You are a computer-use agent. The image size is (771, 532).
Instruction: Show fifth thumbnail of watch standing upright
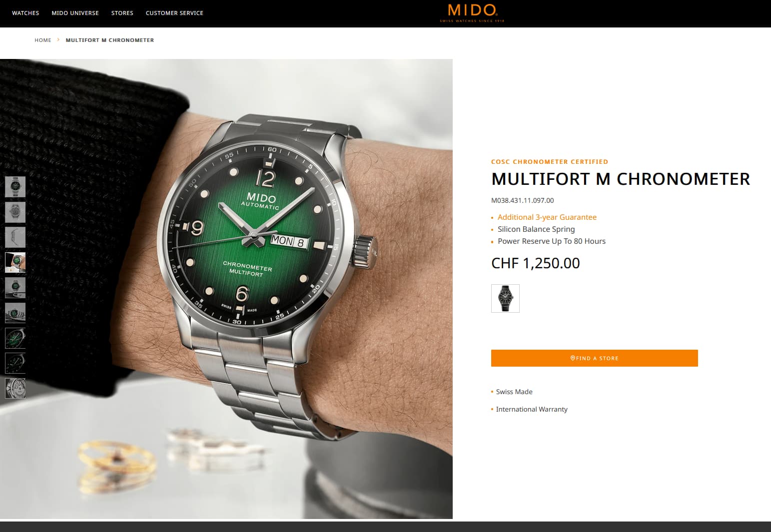pos(15,287)
